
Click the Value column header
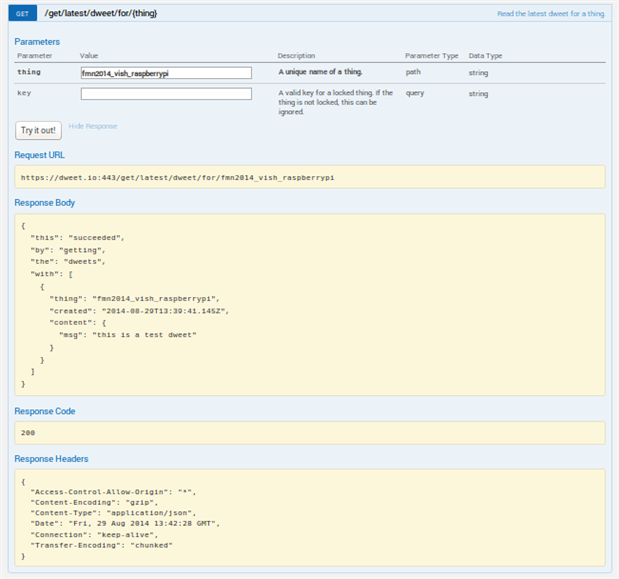90,56
